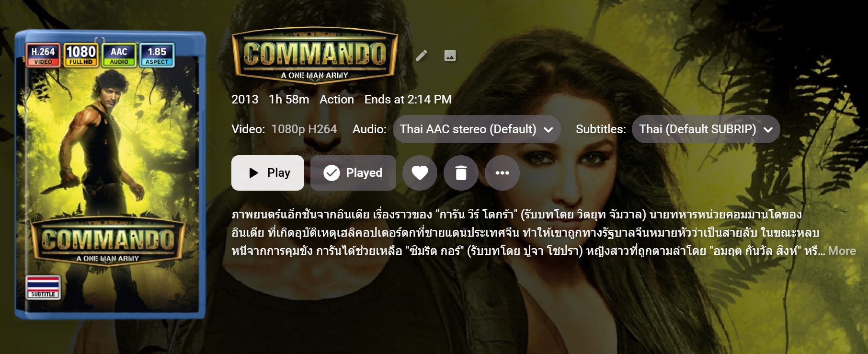
Task: Click the Thai flag subtitle badge
Action: 43,287
